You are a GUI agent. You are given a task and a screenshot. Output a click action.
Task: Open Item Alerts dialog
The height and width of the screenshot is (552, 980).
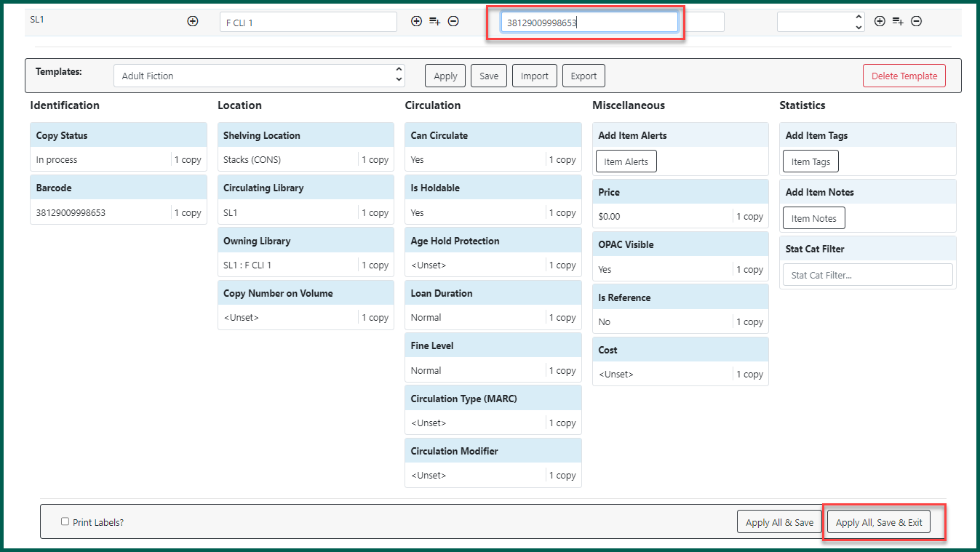point(626,161)
